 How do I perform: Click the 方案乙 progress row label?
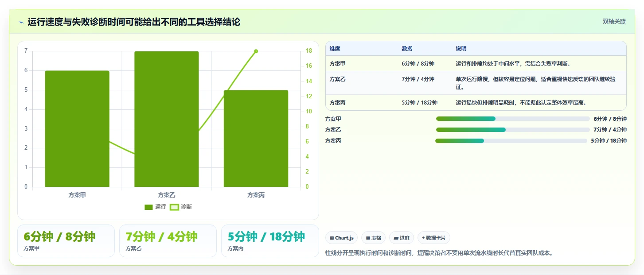coord(333,130)
